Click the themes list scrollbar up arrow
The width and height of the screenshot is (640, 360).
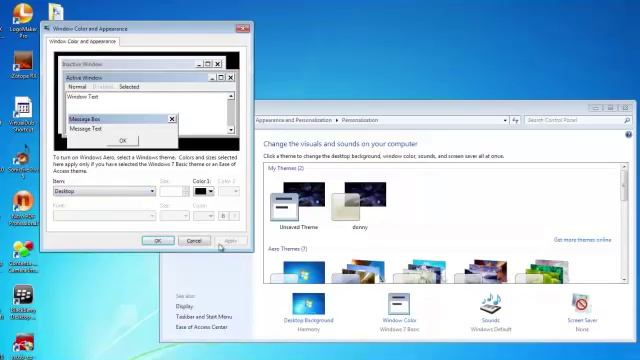click(x=624, y=167)
